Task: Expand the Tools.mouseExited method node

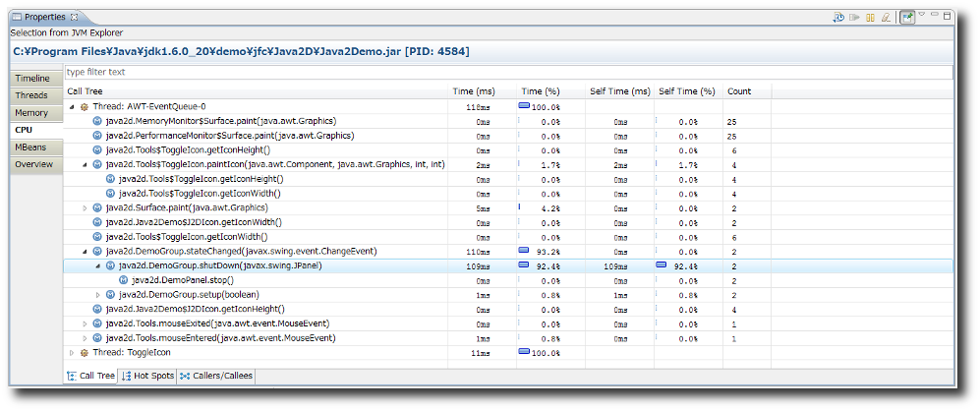Action: [85, 323]
